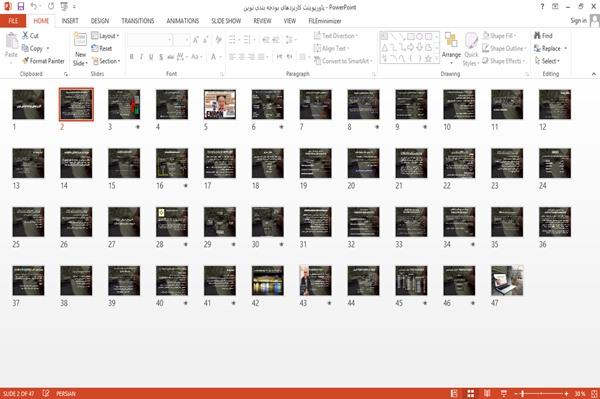Click Find in the Editing group
The height and width of the screenshot is (399, 600).
pos(543,36)
